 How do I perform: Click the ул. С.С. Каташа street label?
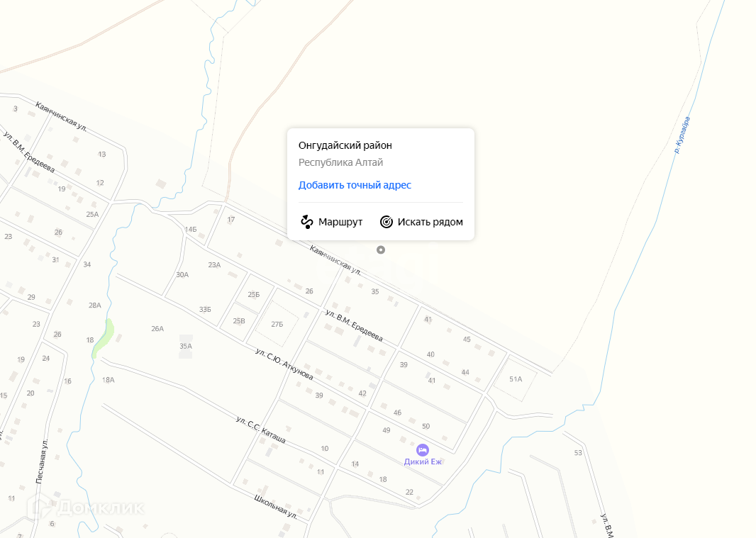(x=261, y=430)
